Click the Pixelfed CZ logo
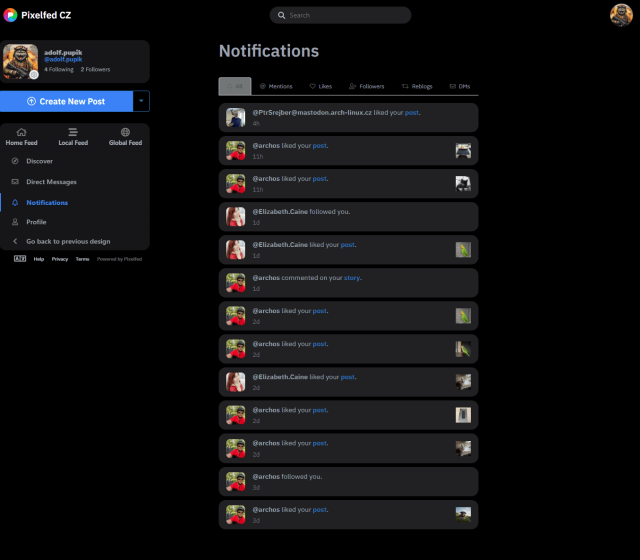The width and height of the screenshot is (640, 560). click(x=11, y=15)
